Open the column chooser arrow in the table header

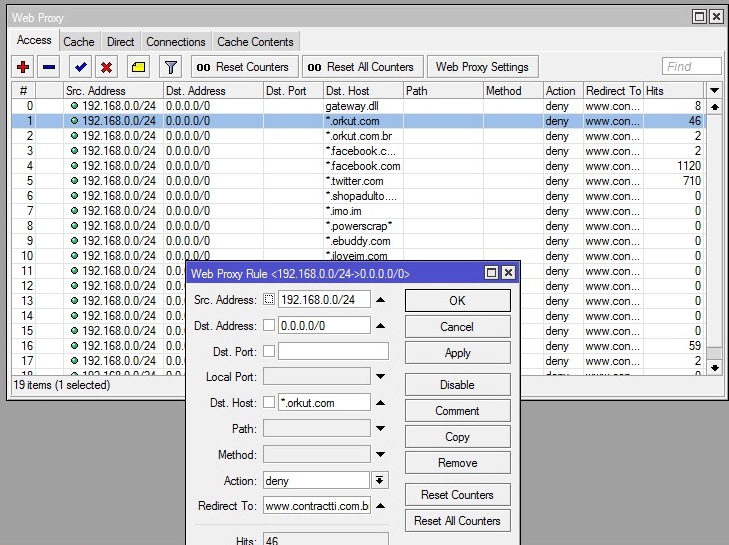[715, 90]
